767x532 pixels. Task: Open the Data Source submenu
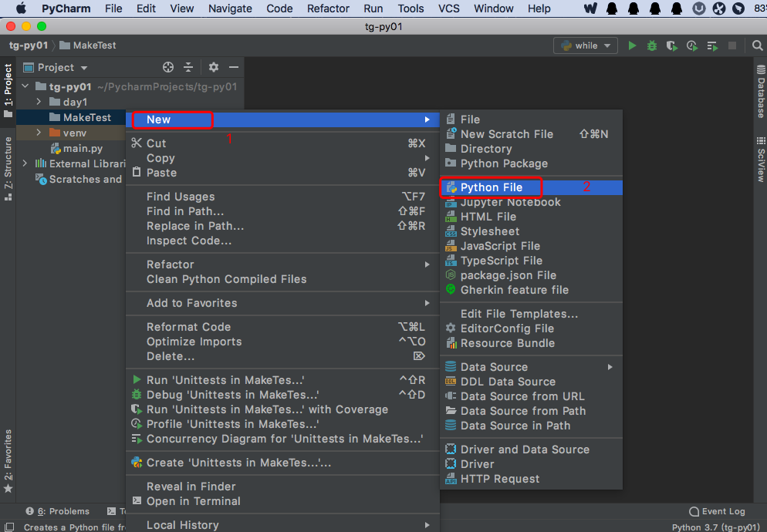531,367
